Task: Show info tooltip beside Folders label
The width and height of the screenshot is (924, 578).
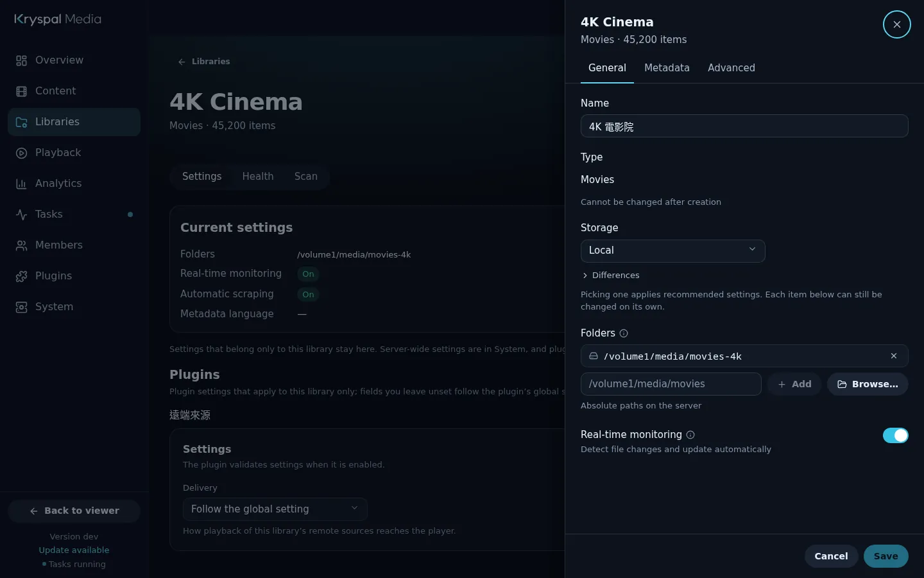Action: coord(624,333)
